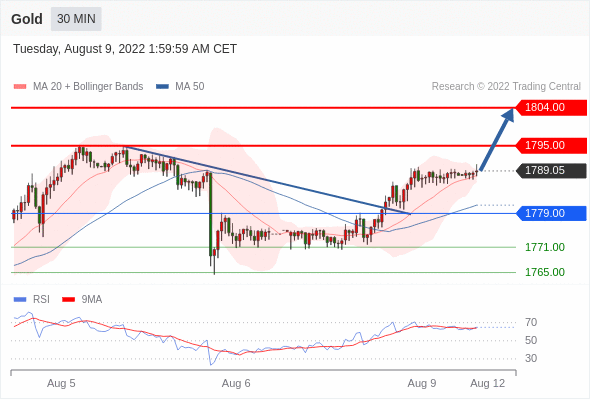
Task: Select the 1789.05 current price tag
Action: [551, 170]
